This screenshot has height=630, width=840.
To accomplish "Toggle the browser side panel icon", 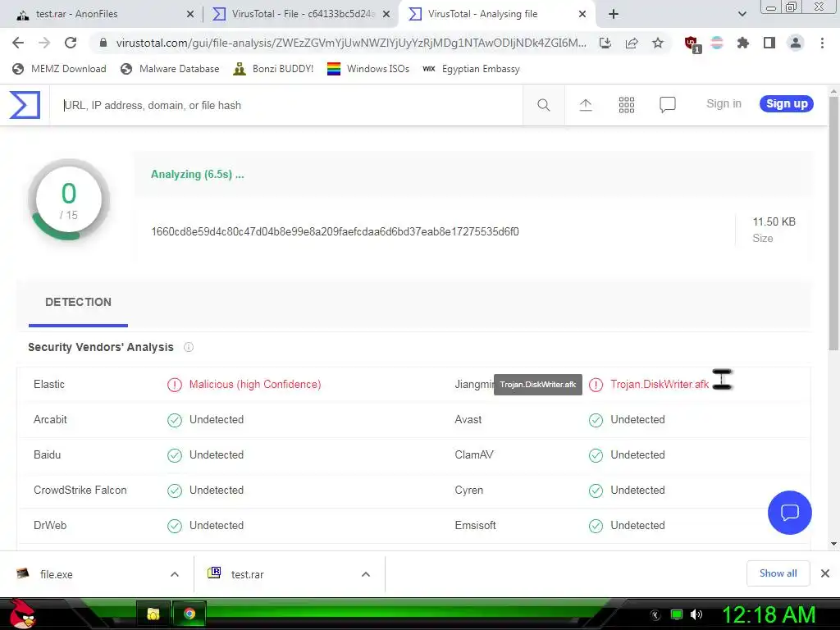I will click(x=769, y=43).
